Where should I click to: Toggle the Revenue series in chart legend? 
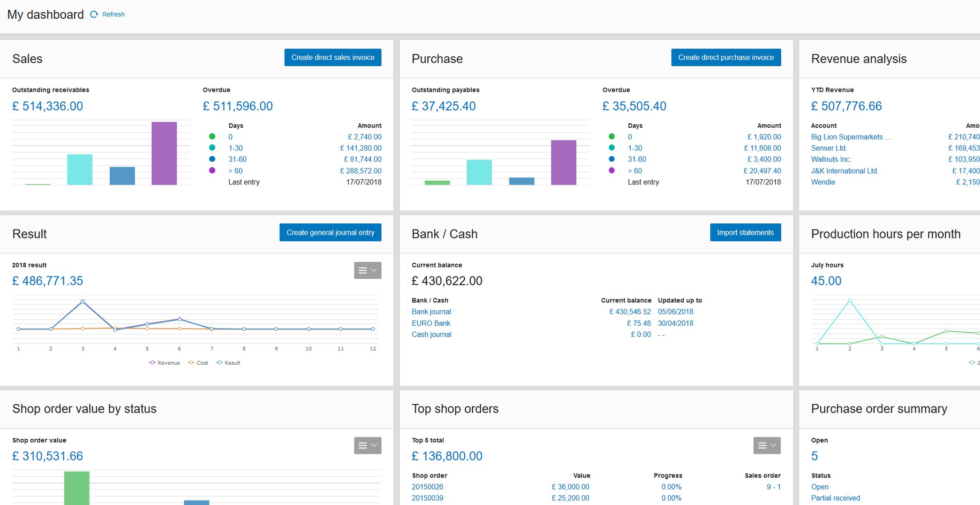click(165, 363)
